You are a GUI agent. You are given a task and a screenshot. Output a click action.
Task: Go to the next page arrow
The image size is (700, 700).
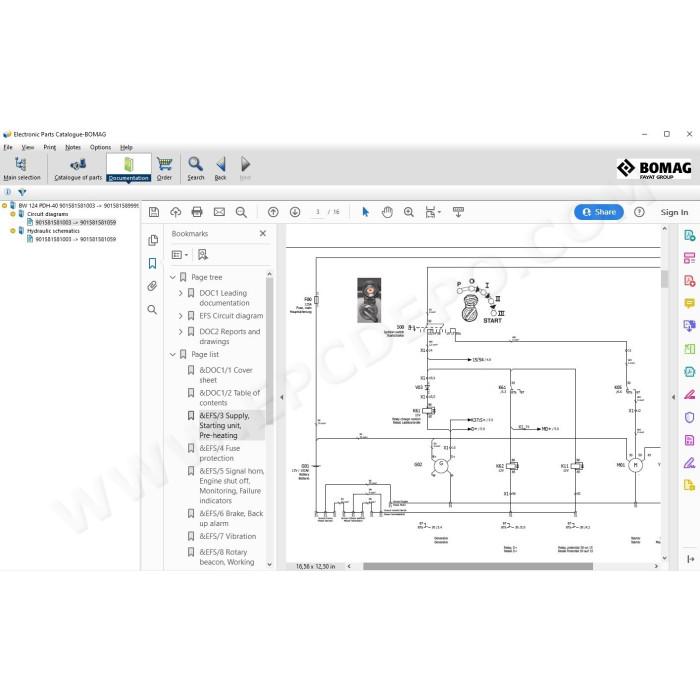[295, 212]
